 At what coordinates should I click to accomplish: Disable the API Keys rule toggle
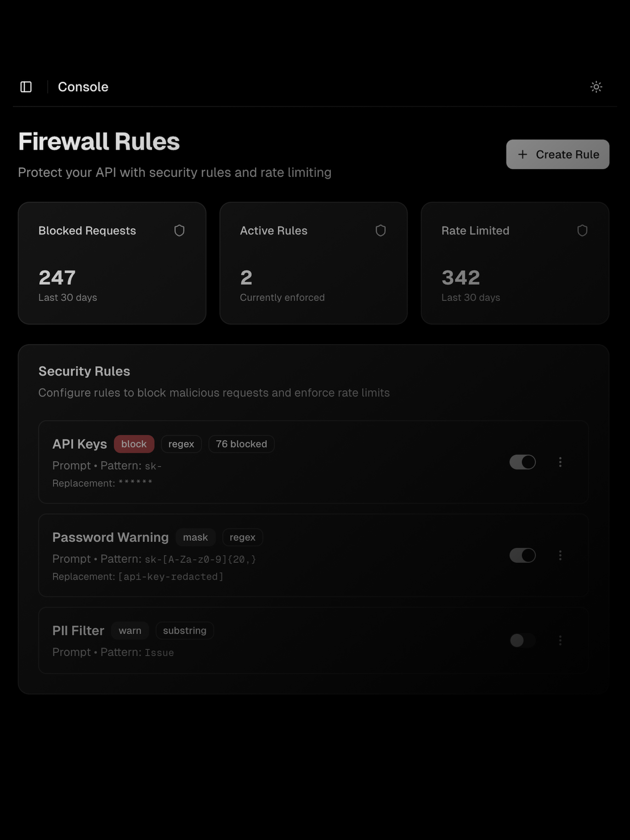pos(522,462)
